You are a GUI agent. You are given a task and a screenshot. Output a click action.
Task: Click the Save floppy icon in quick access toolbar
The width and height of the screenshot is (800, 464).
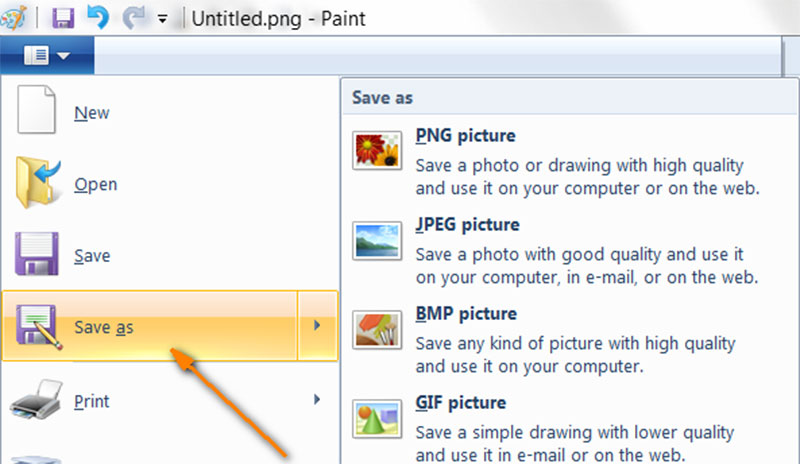coord(62,17)
